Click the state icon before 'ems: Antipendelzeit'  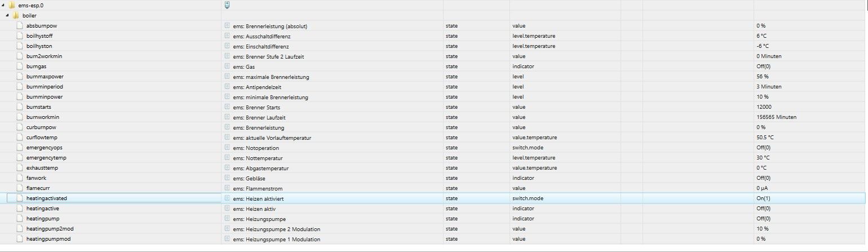227,86
